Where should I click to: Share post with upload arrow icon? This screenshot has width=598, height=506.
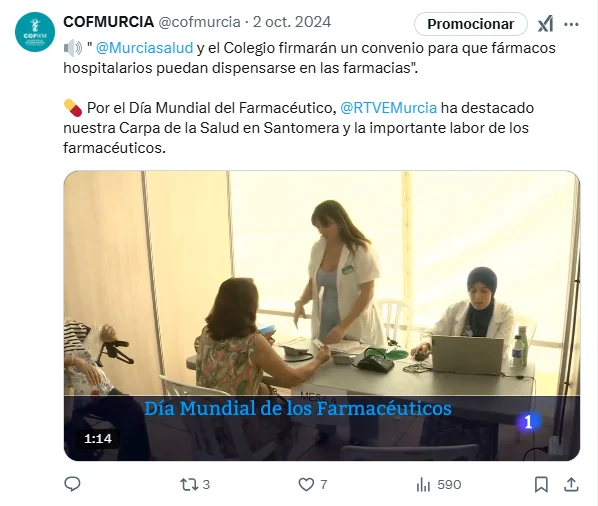point(571,485)
